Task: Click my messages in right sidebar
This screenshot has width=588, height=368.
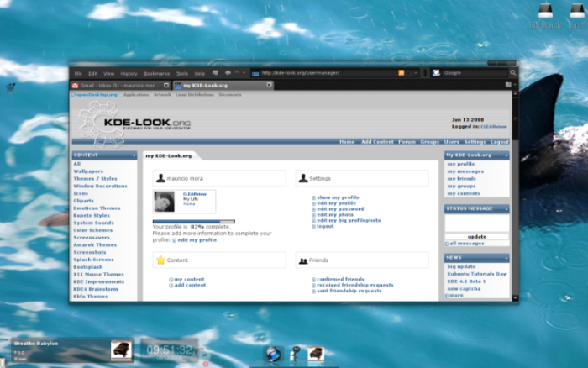Action: 465,171
